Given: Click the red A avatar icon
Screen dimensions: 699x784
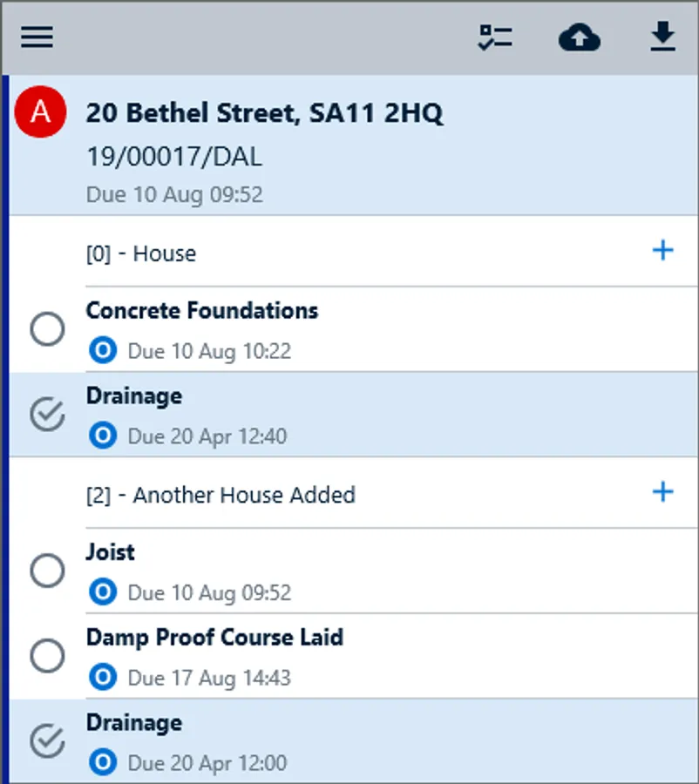Looking at the screenshot, I should (41, 112).
